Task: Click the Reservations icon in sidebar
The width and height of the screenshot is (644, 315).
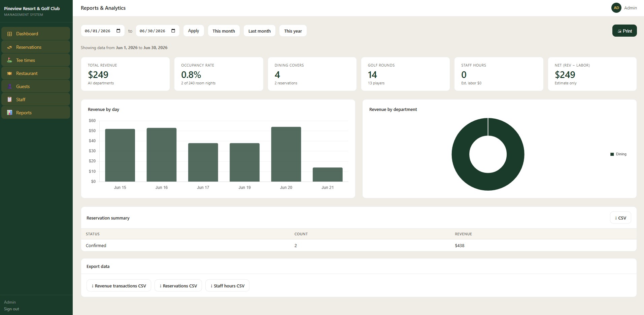Action: coord(9,47)
